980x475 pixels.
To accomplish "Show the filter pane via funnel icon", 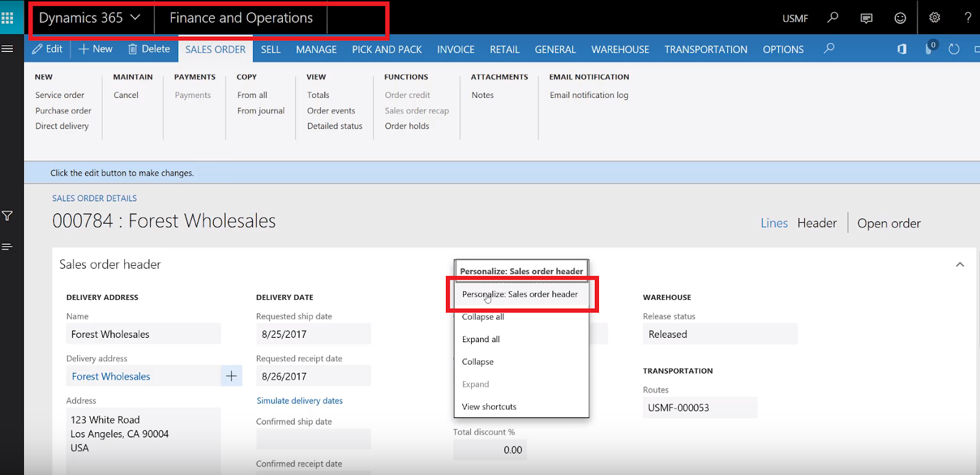I will 7,215.
